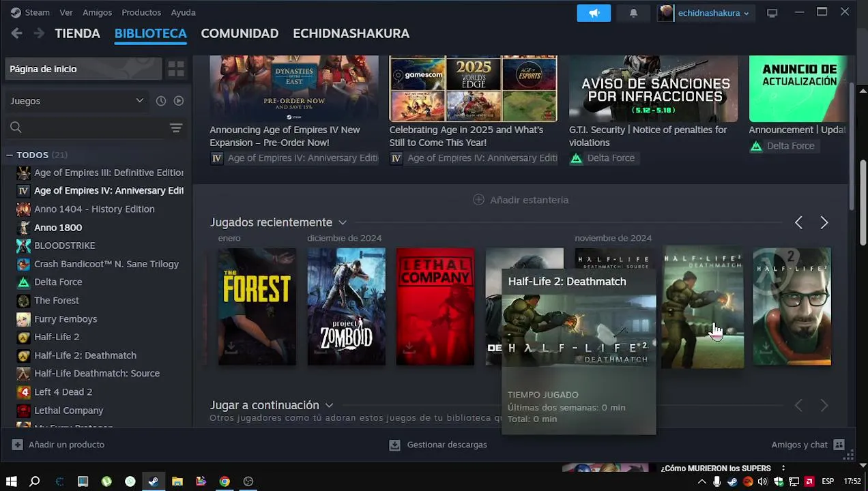The height and width of the screenshot is (491, 868).
Task: Expand Jugar a continuación shelf options
Action: (329, 405)
